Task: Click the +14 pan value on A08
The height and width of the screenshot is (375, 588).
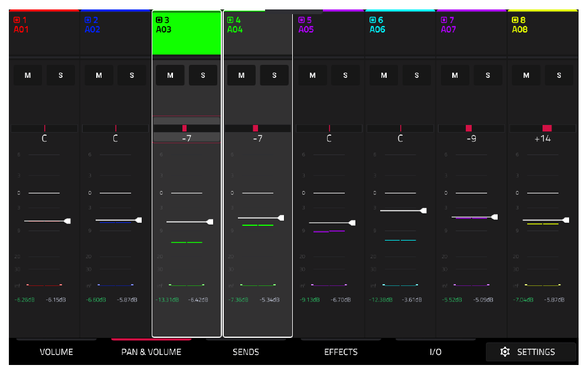Action: point(543,139)
